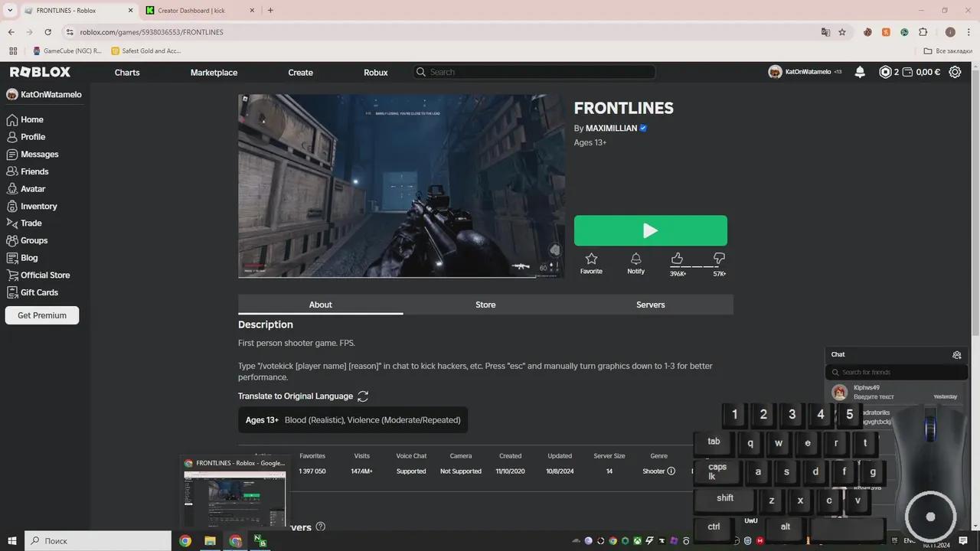
Task: Open the notifications bell
Action: [x=860, y=72]
